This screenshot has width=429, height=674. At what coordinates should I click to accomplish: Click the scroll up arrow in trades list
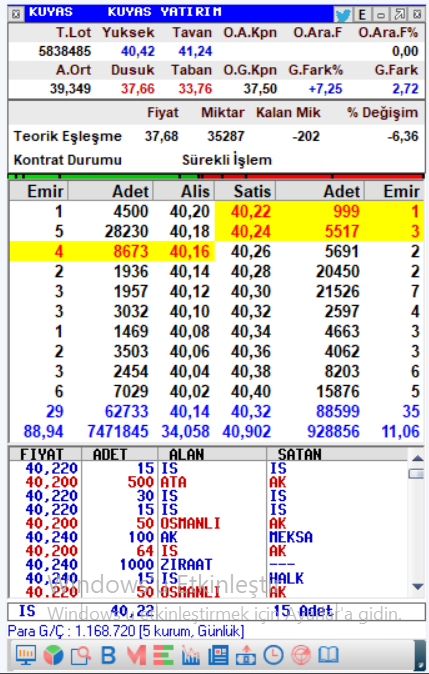click(x=417, y=458)
